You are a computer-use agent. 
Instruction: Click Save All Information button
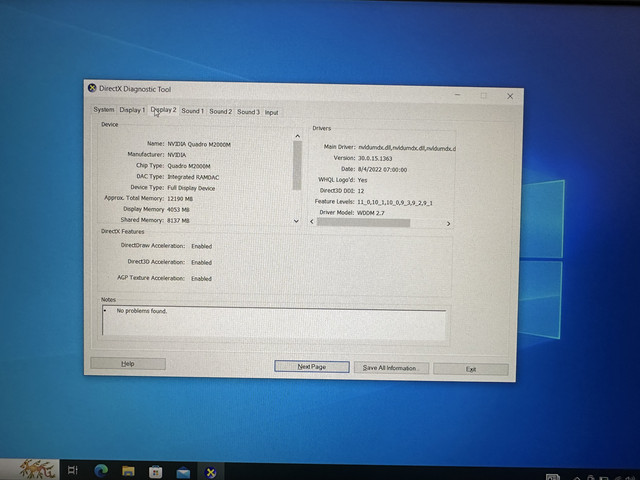[x=391, y=368]
